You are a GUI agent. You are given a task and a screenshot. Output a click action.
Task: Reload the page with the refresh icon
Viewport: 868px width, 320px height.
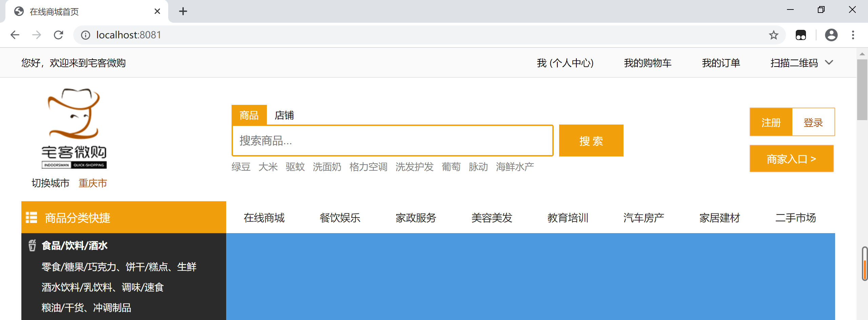pos(58,35)
